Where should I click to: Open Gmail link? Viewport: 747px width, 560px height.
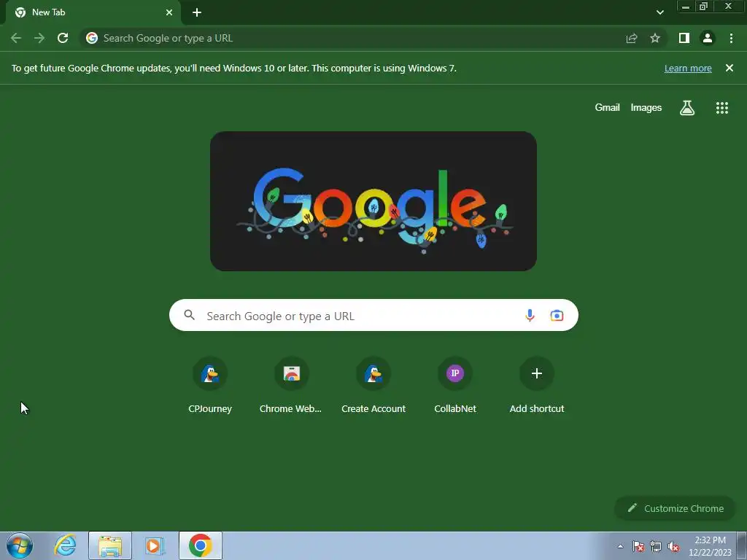pyautogui.click(x=607, y=108)
